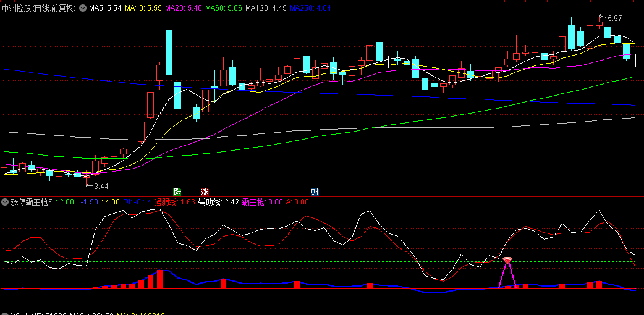Click the magenta MA20: 5.40 label
644x315 pixels.
click(183, 8)
